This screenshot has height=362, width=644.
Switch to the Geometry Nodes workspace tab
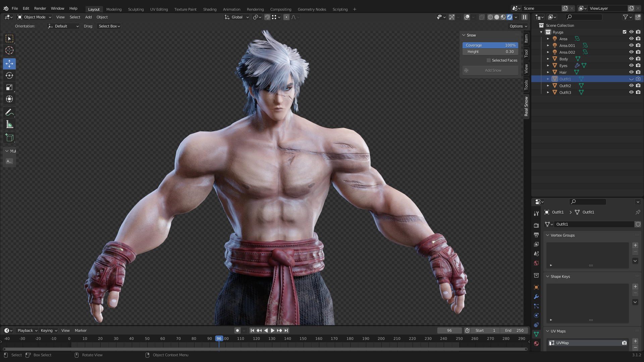tap(312, 9)
